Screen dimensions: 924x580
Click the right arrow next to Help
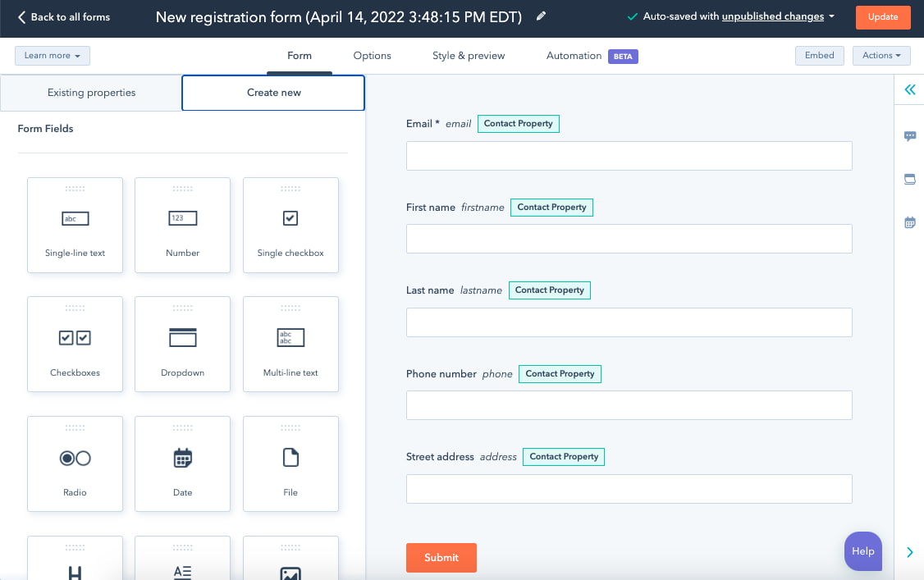tap(910, 552)
